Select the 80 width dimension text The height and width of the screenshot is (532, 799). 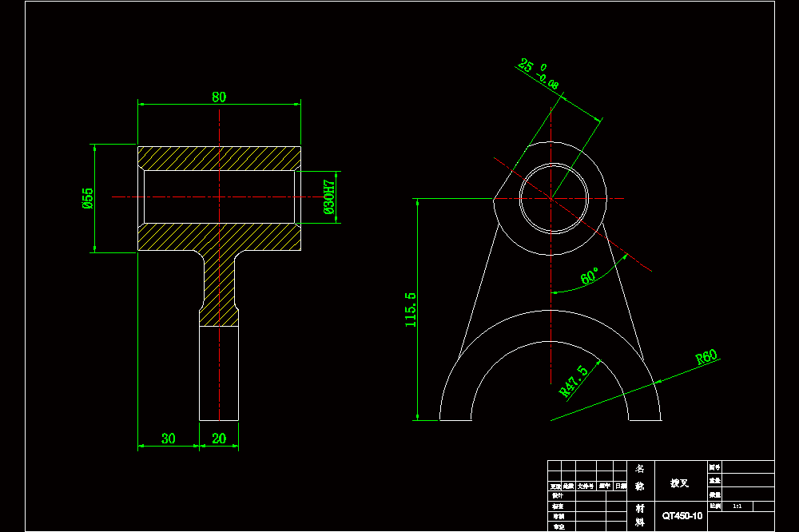pyautogui.click(x=219, y=97)
